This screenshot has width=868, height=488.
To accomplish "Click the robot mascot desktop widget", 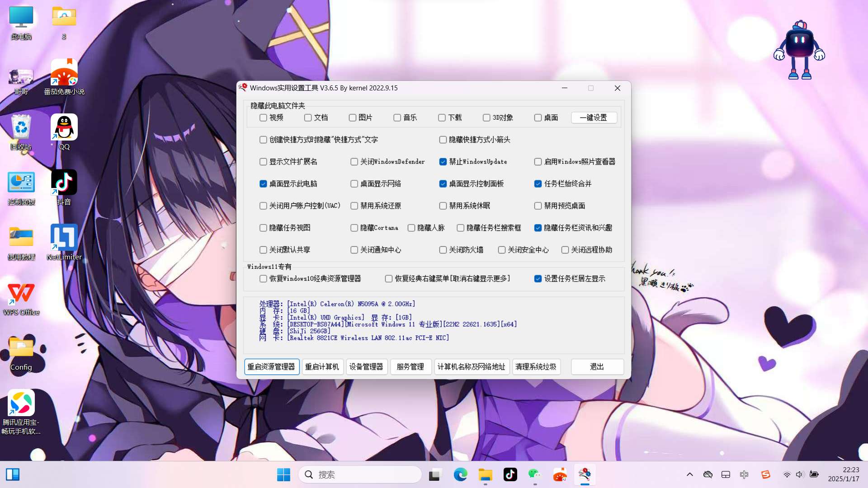I will click(x=799, y=50).
